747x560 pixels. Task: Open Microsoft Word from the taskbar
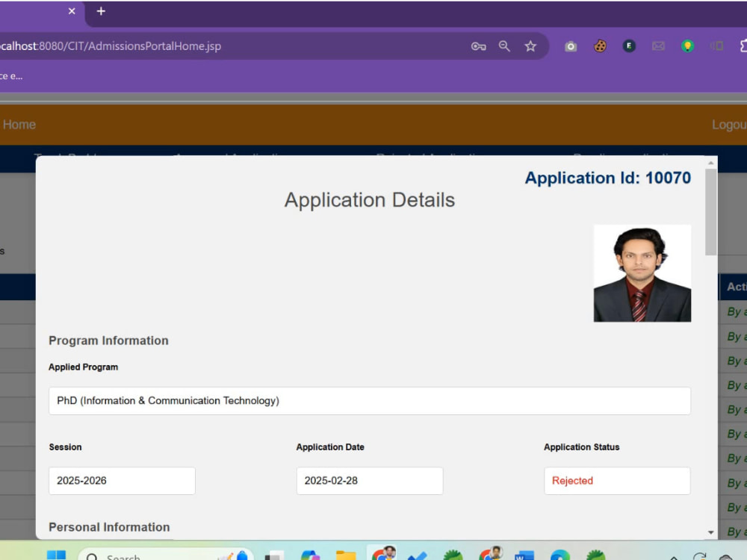[x=524, y=556]
